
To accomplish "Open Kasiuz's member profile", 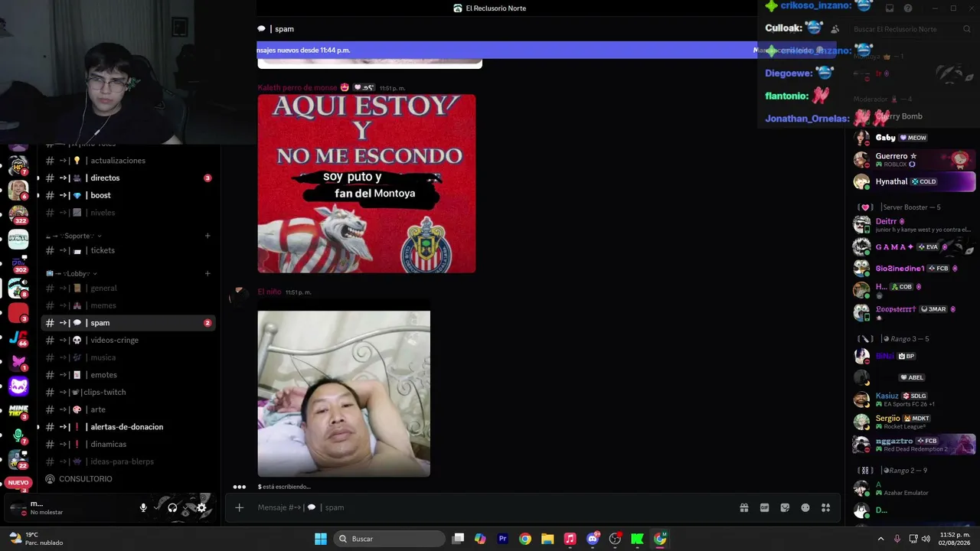I will (x=914, y=399).
